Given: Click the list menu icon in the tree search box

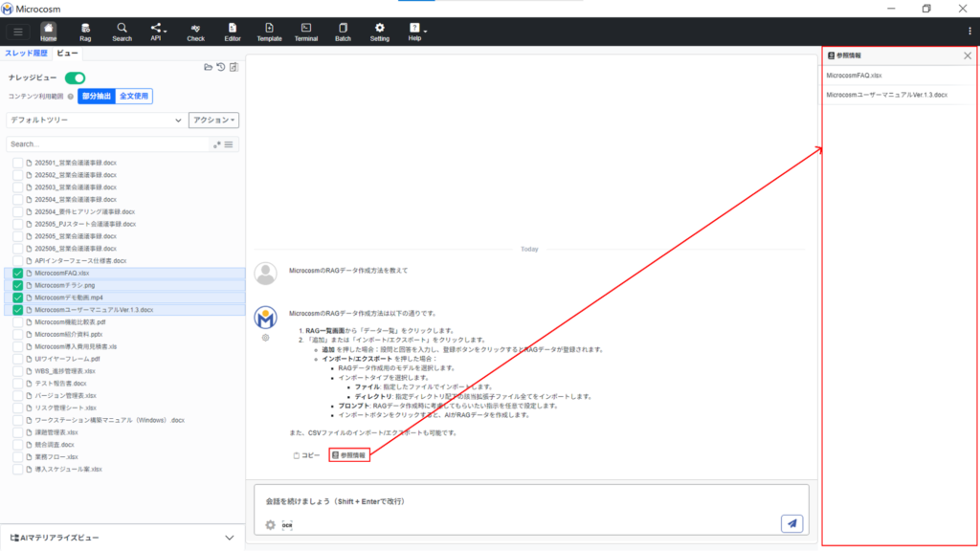Looking at the screenshot, I should [x=229, y=144].
